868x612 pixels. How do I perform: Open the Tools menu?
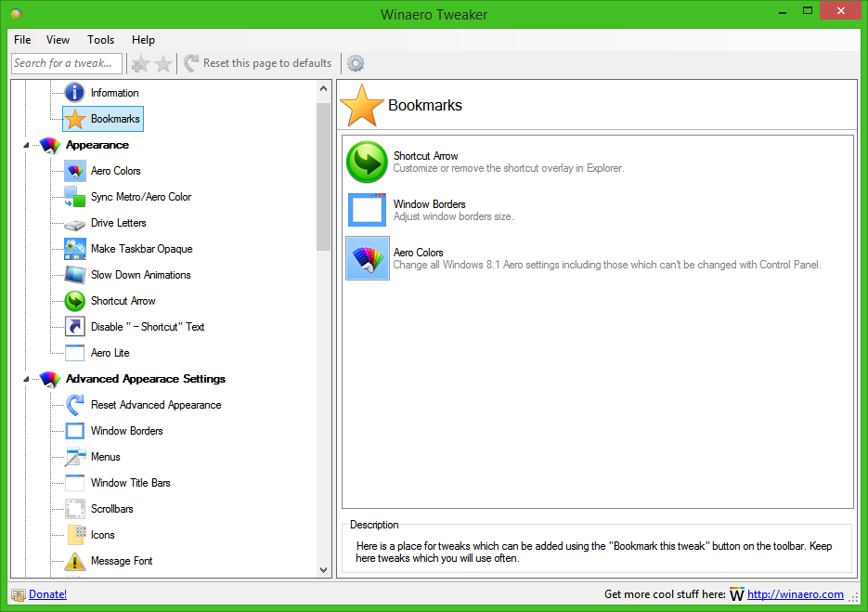(100, 40)
